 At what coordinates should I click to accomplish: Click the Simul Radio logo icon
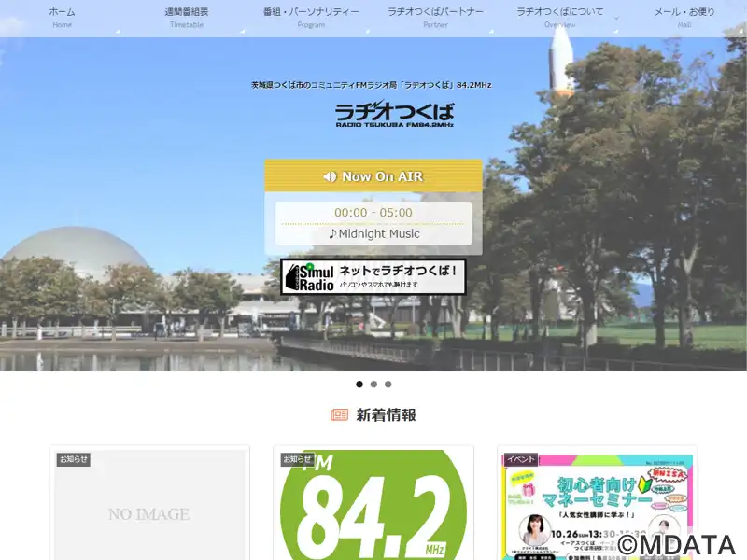(309, 277)
